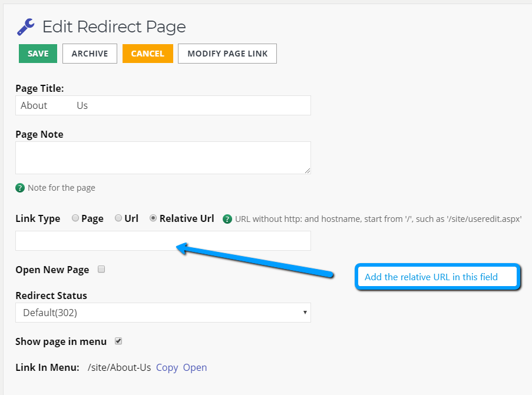The image size is (532, 395).
Task: Click inside the Page Note textarea
Action: [x=163, y=158]
